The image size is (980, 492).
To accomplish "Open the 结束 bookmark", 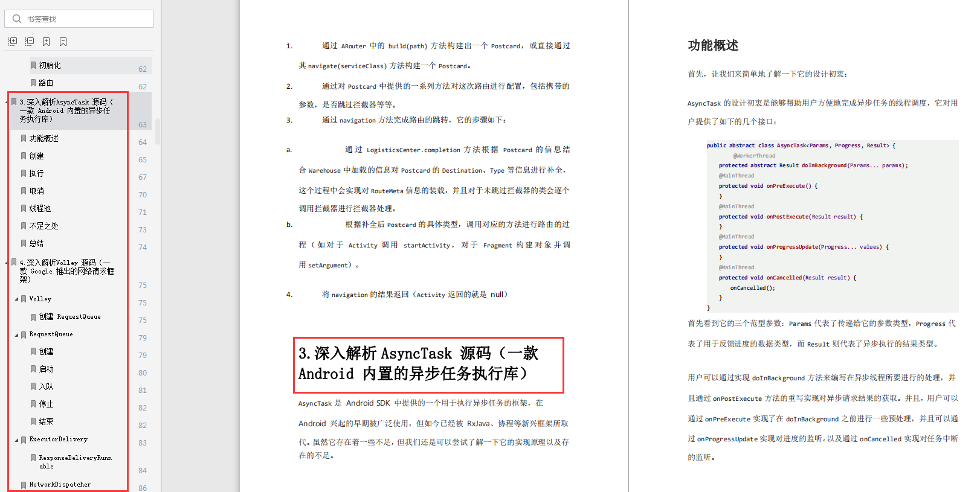I will (x=46, y=421).
